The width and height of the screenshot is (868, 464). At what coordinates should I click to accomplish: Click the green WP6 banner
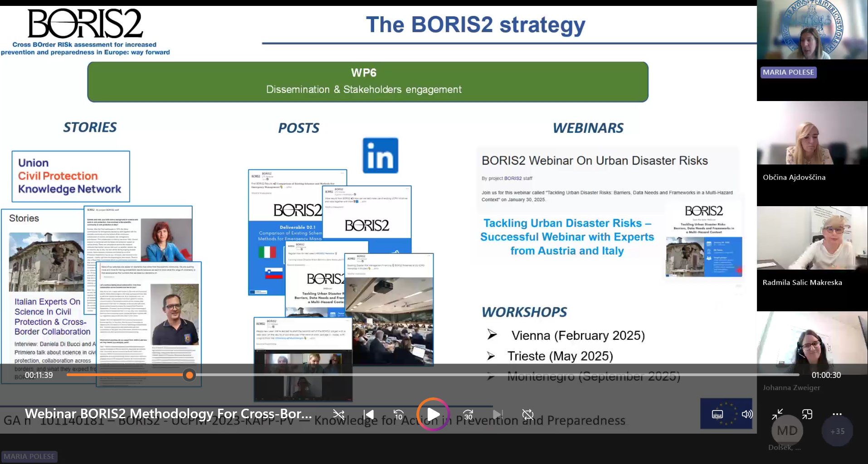[368, 82]
